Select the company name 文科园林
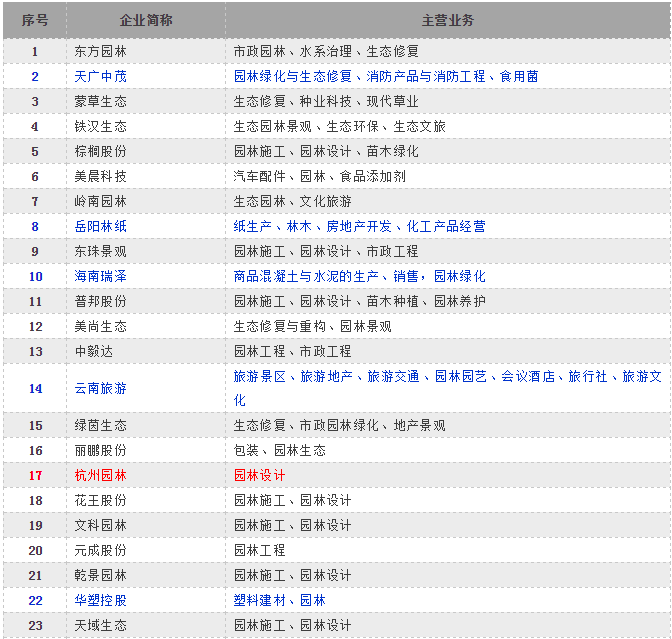The image size is (672, 639). coord(100,525)
